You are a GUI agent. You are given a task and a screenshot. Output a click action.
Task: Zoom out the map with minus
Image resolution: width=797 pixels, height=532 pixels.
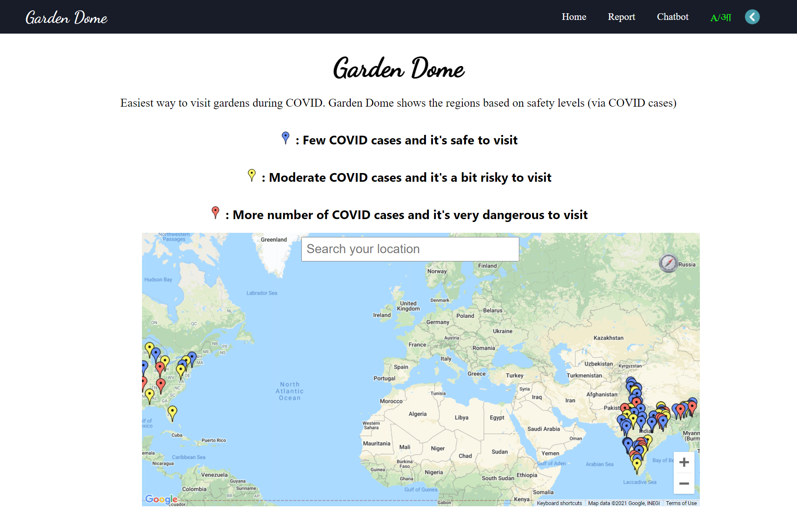[684, 483]
